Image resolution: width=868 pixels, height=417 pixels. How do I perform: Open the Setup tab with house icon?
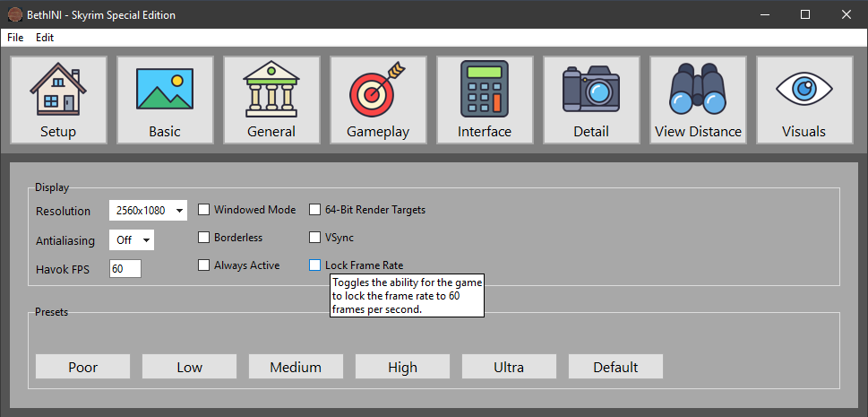[x=58, y=100]
